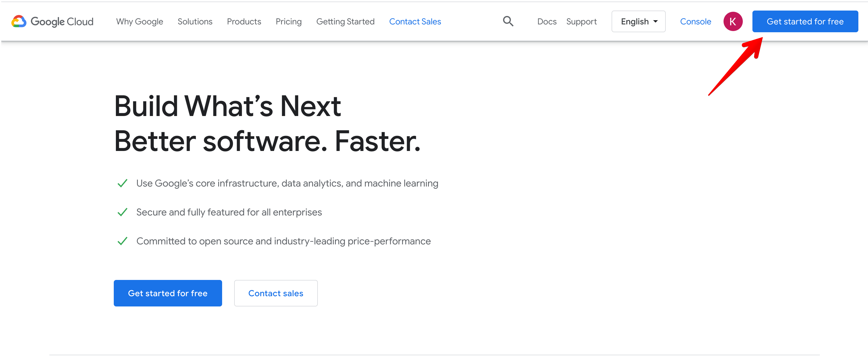Viewport: 868px width, 361px height.
Task: Open the Why Google menu
Action: (x=140, y=22)
